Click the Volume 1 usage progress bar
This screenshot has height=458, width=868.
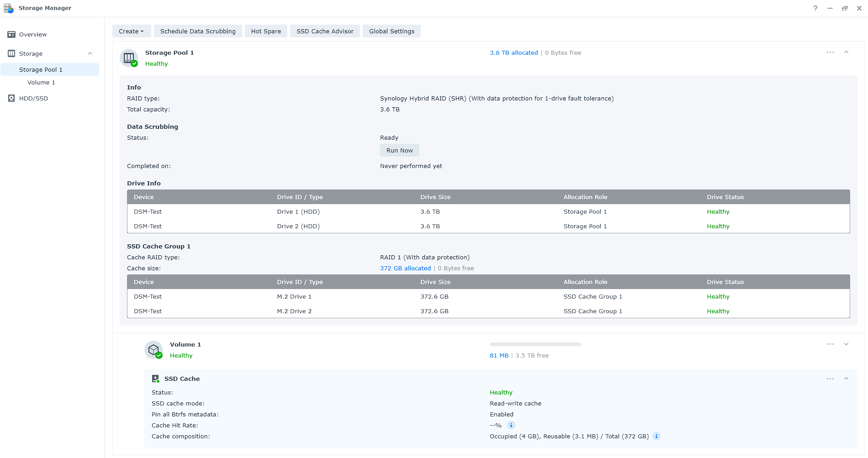click(x=535, y=344)
